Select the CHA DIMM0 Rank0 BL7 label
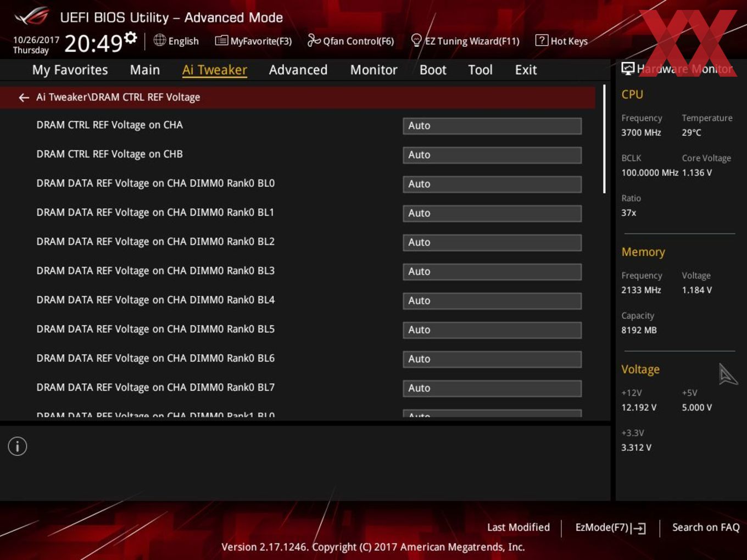The height and width of the screenshot is (560, 747). 155,387
